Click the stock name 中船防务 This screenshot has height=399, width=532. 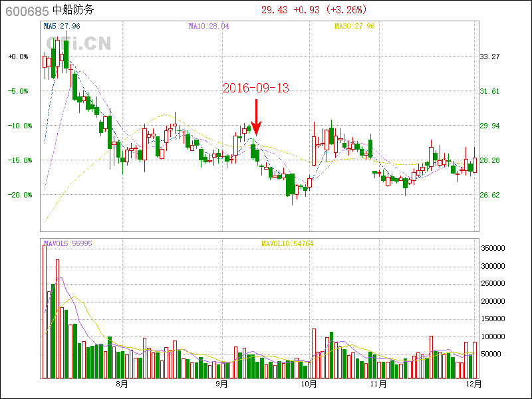pyautogui.click(x=74, y=10)
